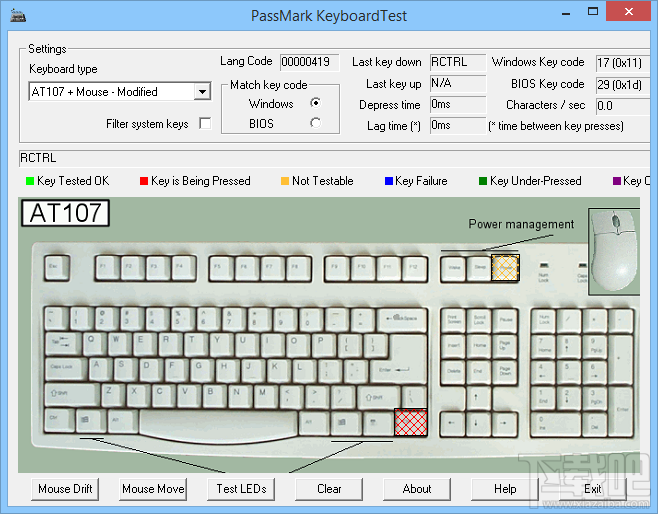Click the Wake power management key
The width and height of the screenshot is (658, 514).
click(454, 269)
